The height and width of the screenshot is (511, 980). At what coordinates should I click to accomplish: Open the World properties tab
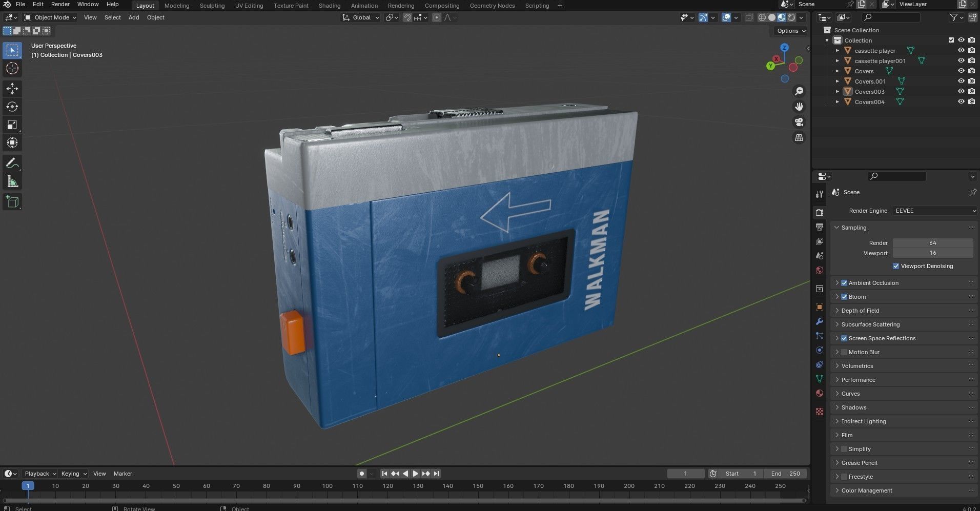pos(820,270)
